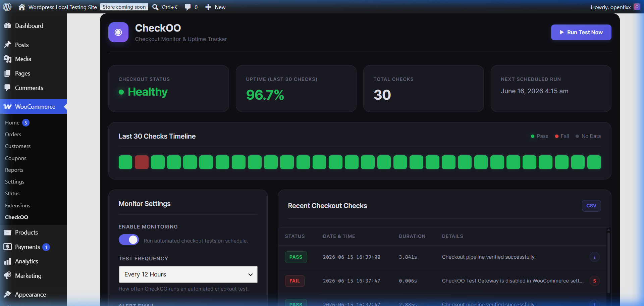Open Wordpress Local Testing Site link

pos(62,7)
